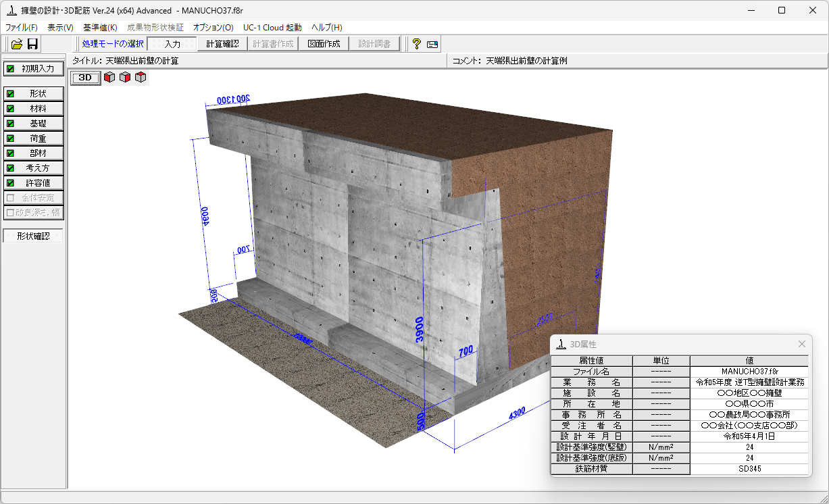
Task: Select second red cube view icon
Action: (x=125, y=78)
